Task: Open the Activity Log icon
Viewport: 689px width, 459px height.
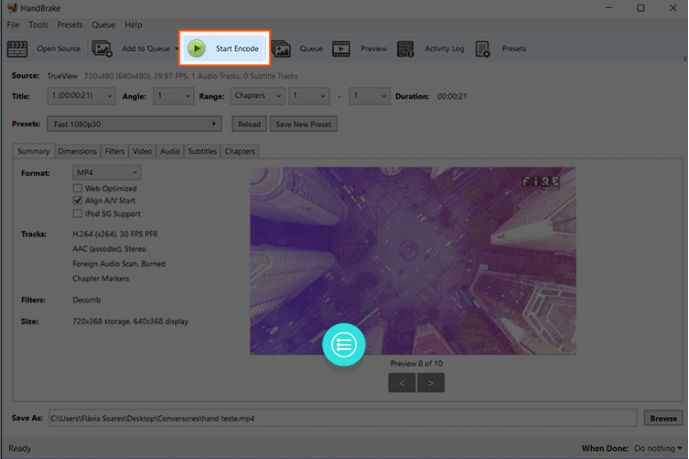Action: 405,48
